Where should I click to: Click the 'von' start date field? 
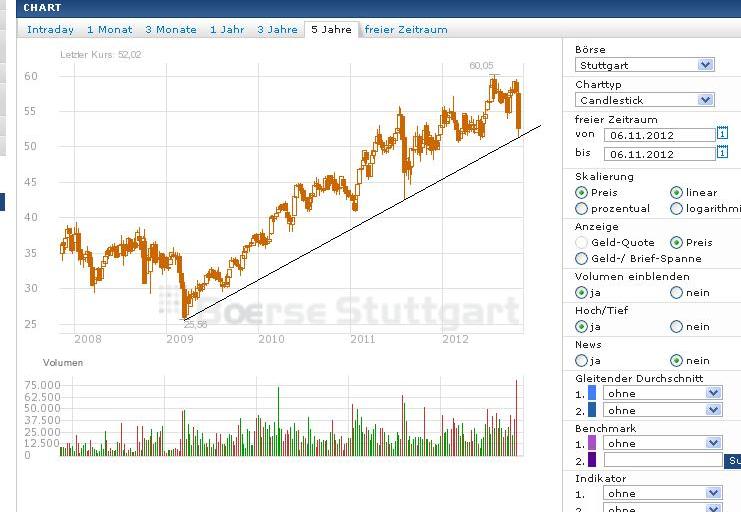[658, 135]
